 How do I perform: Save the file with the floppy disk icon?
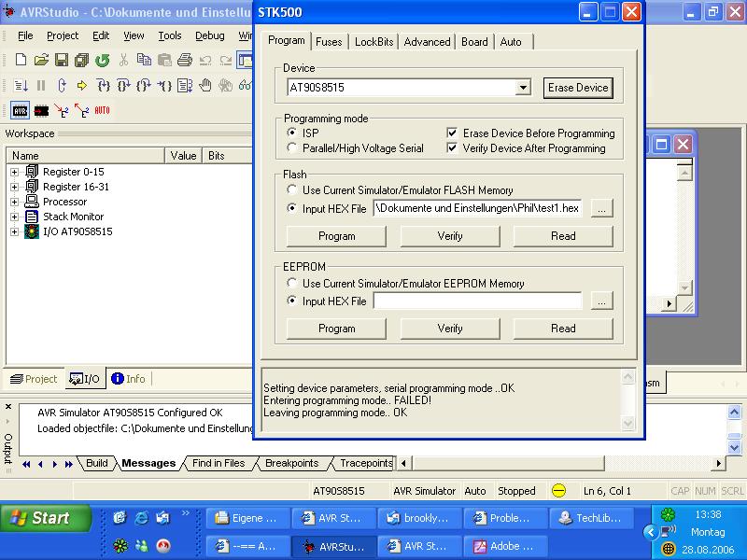coord(62,60)
